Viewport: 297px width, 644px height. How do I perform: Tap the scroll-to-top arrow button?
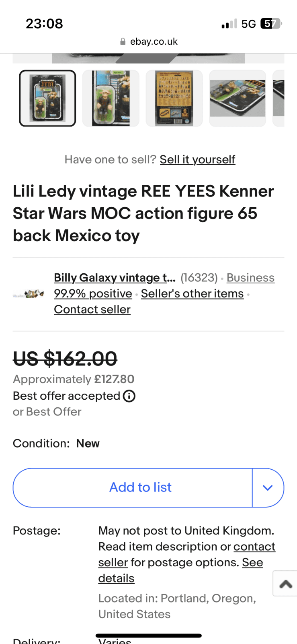pos(285,584)
